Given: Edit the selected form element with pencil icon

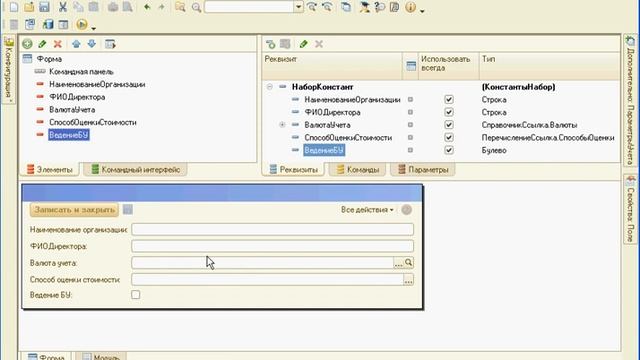Looking at the screenshot, I should pos(42,44).
